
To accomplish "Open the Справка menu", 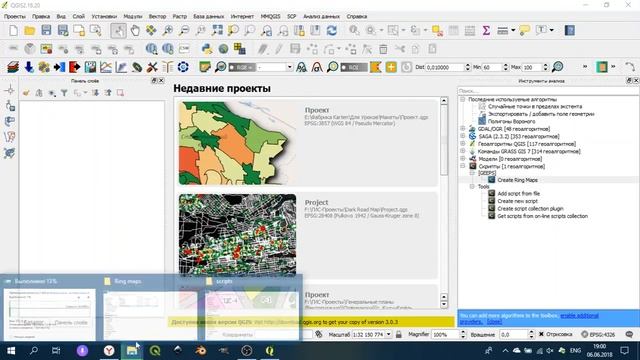I will point(357,16).
